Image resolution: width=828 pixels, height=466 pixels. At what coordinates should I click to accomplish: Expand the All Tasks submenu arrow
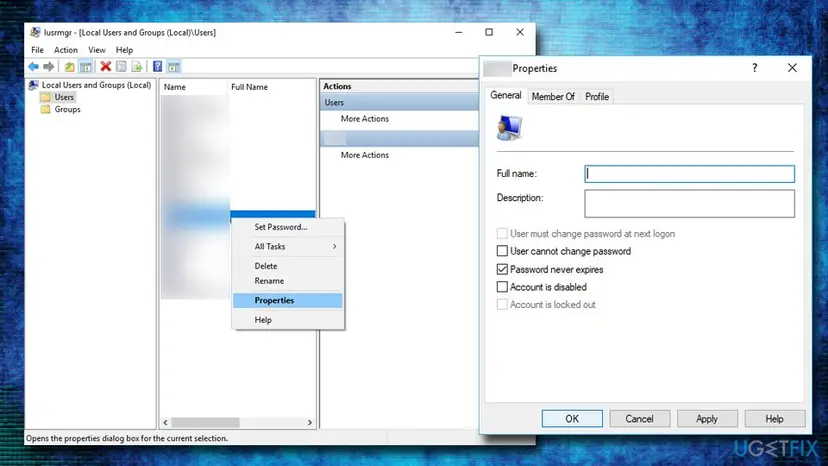[334, 247]
